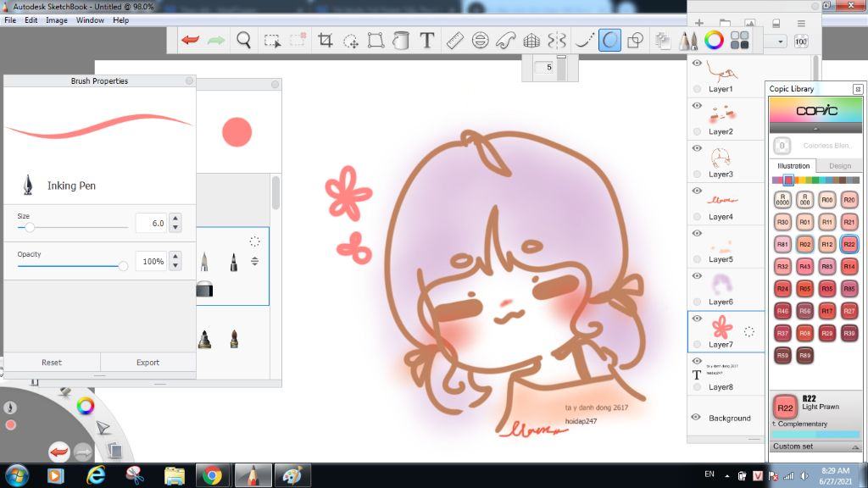Click the green Redo arrow in top toolbar
Screen dimensions: 868x488
[x=216, y=40]
